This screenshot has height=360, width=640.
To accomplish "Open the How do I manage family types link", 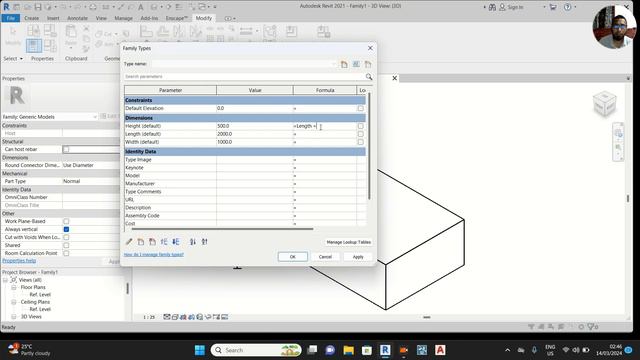I will pos(154,254).
